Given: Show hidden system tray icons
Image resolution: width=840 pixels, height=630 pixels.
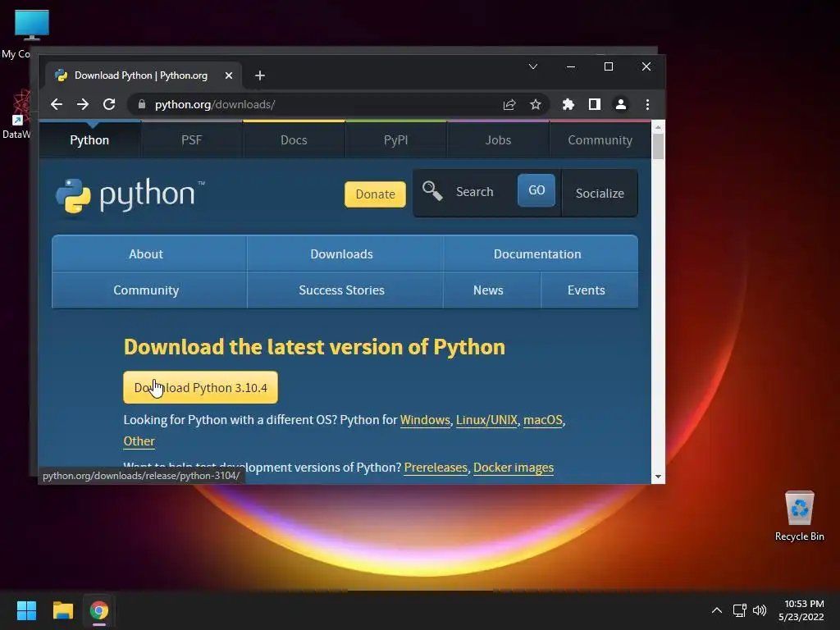Looking at the screenshot, I should point(717,610).
